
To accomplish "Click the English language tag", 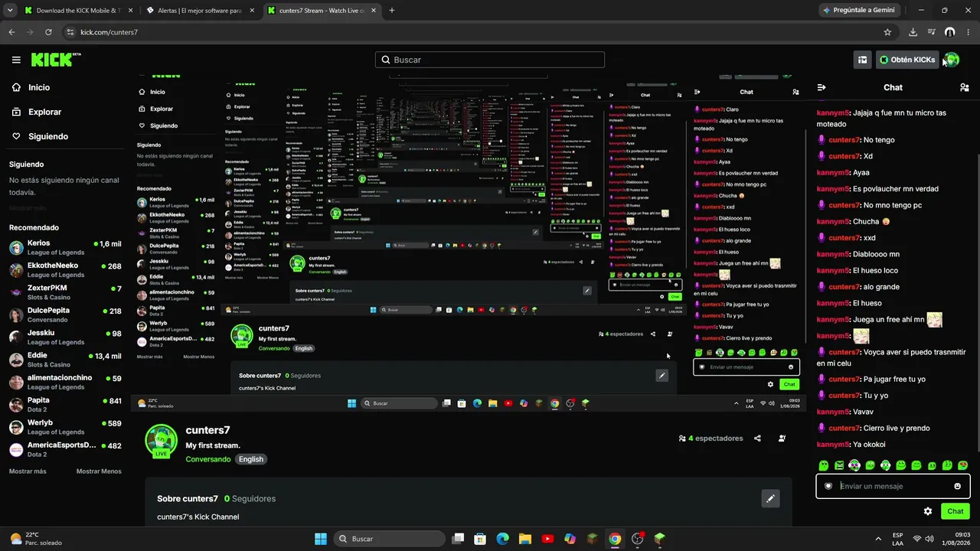I will pyautogui.click(x=250, y=459).
